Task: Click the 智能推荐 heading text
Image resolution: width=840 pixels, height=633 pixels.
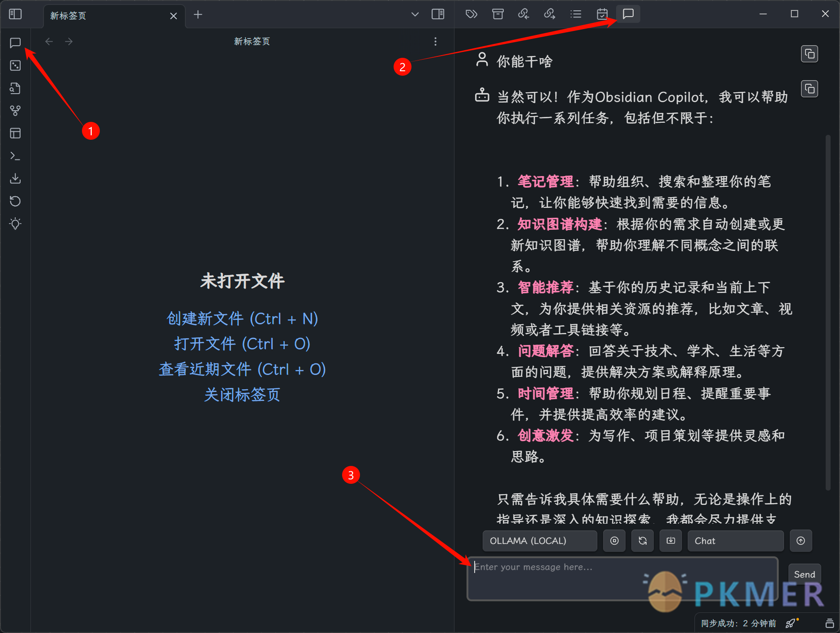Action: (545, 287)
